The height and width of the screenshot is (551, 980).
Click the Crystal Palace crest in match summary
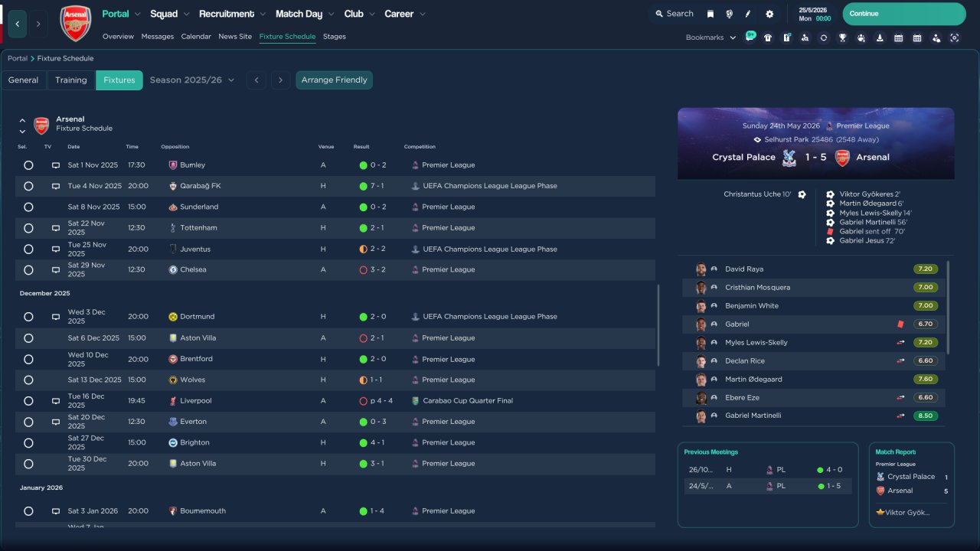789,158
